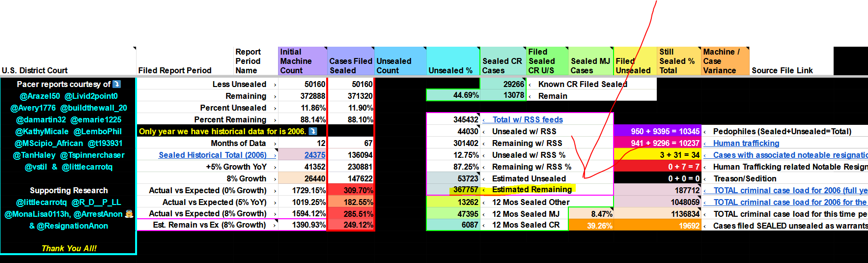Click the '@Arazel50 @Livid2point0' credits line
This screenshot has width=868, height=263.
(x=69, y=96)
